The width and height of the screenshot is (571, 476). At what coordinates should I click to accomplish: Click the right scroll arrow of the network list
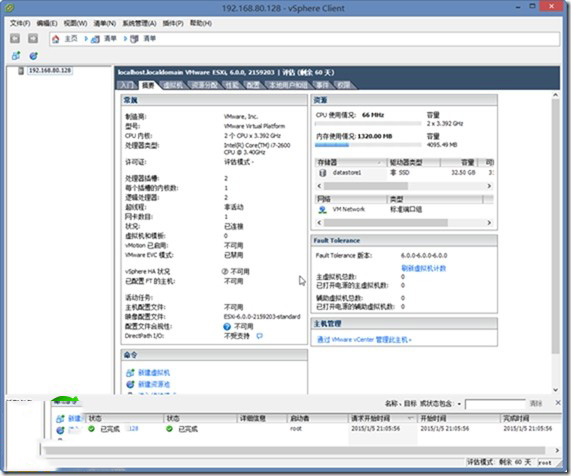489,223
